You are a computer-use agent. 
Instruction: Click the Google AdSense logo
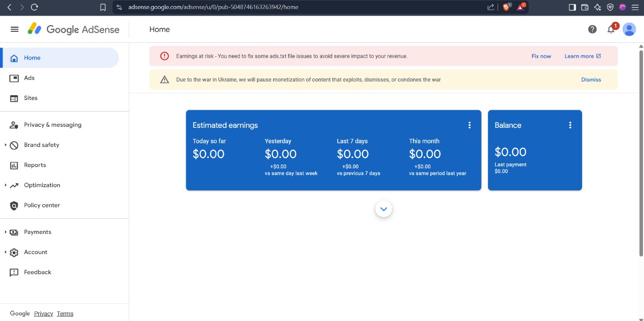[x=73, y=29]
